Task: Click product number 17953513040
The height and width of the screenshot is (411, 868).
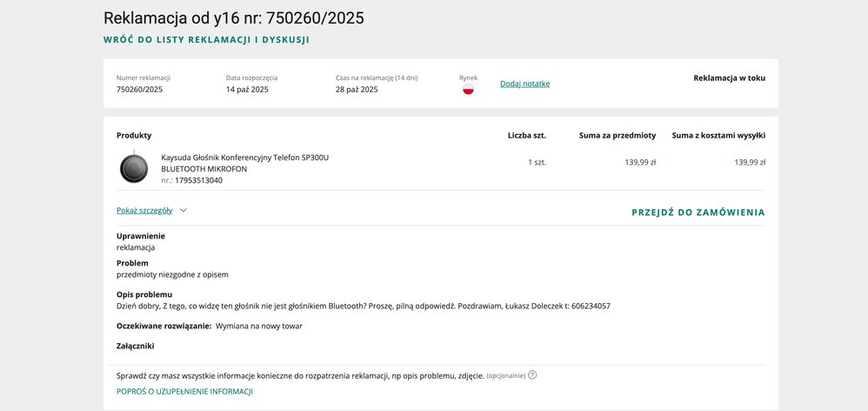Action: 198,180
